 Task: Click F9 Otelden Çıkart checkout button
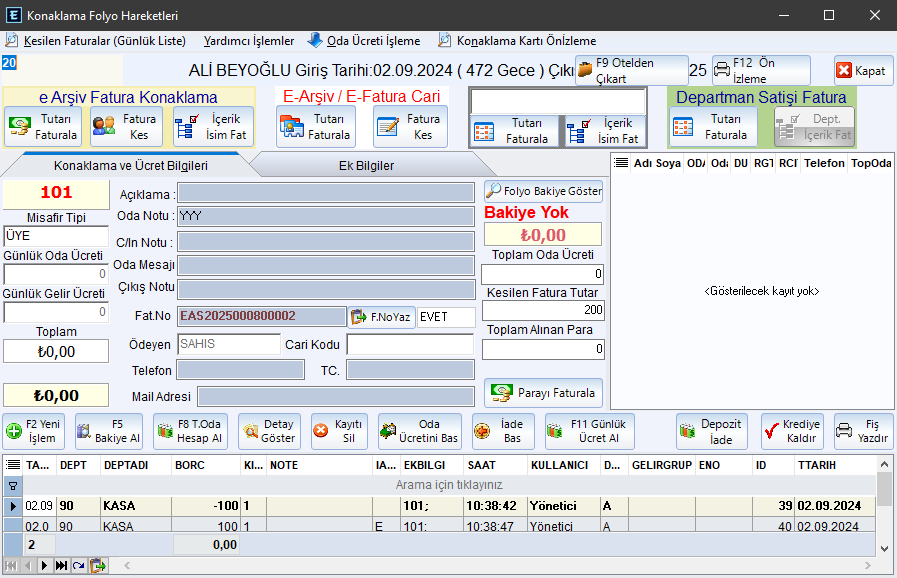[x=630, y=70]
